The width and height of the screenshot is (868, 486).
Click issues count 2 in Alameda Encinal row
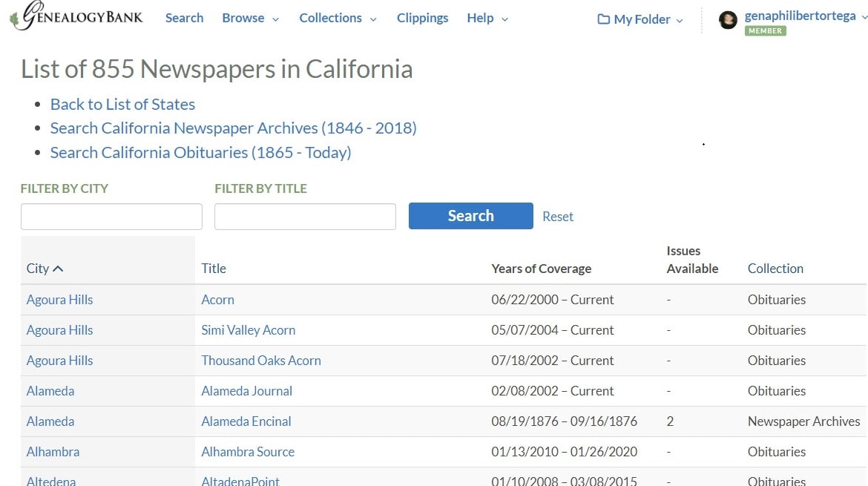pyautogui.click(x=670, y=421)
